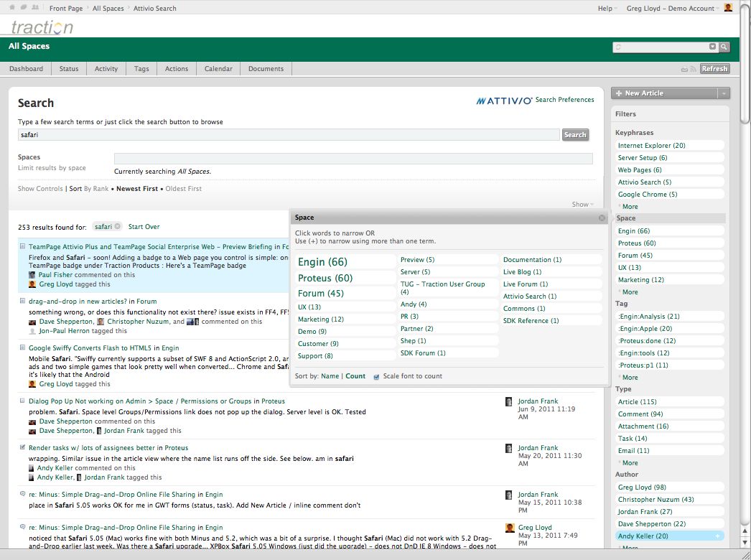Narrow by Engin (66) in Space popup
751x560 pixels.
point(322,262)
